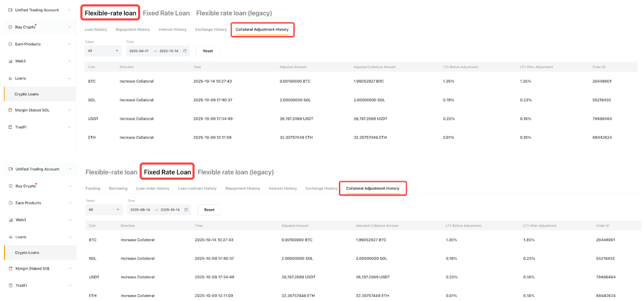
Task: Collapse the Loans section chevron in lower sidebar
Action: point(69,237)
